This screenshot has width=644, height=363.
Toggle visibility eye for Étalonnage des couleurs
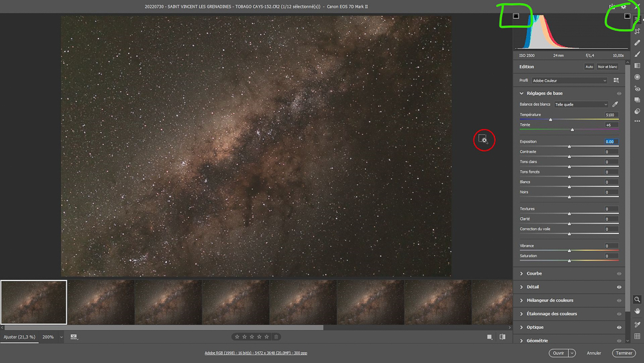(x=619, y=314)
